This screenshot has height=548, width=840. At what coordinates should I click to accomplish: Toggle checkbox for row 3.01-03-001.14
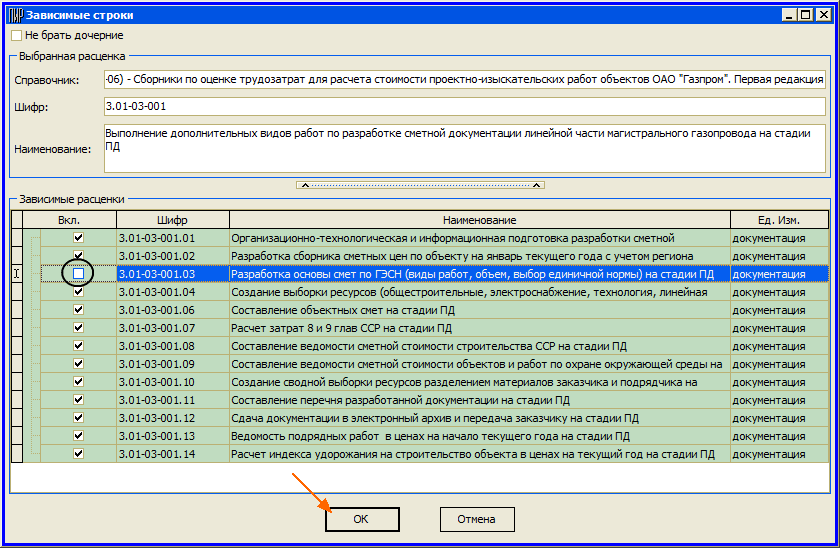[78, 453]
